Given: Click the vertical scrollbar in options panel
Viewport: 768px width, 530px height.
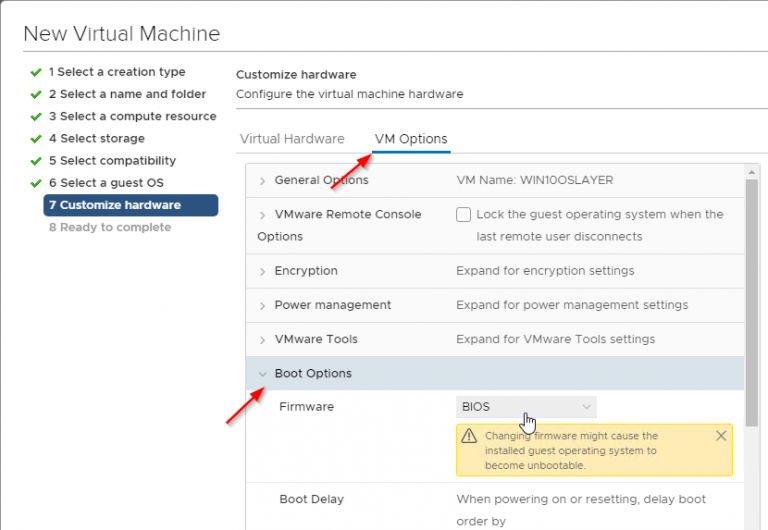Looking at the screenshot, I should pos(750,300).
